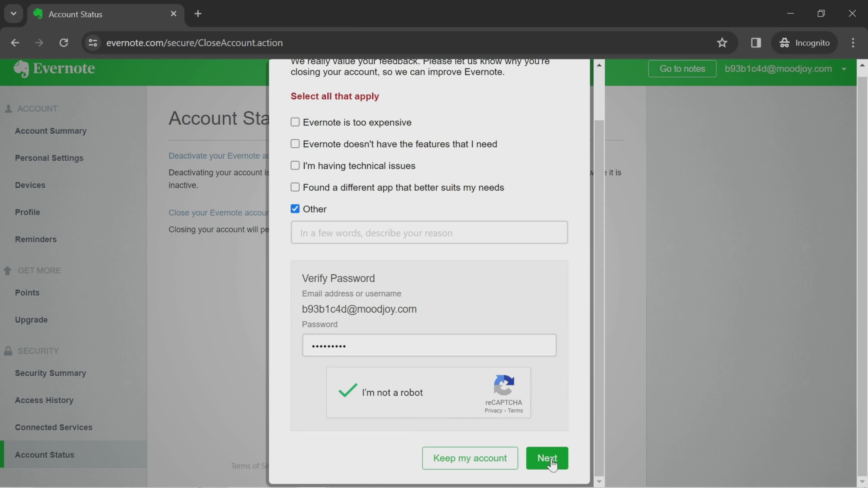This screenshot has height=488, width=868.
Task: Click Close your Evernote account link
Action: click(219, 213)
